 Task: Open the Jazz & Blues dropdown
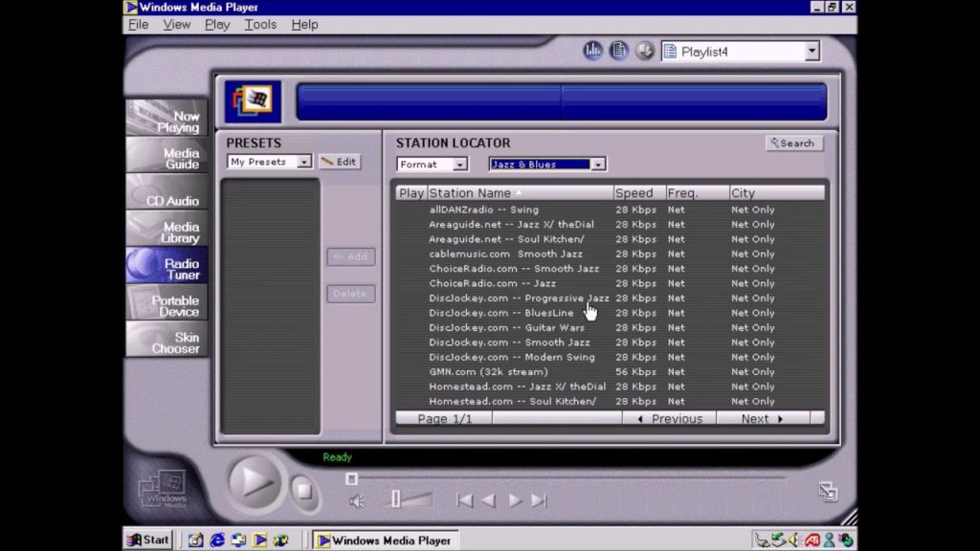598,165
